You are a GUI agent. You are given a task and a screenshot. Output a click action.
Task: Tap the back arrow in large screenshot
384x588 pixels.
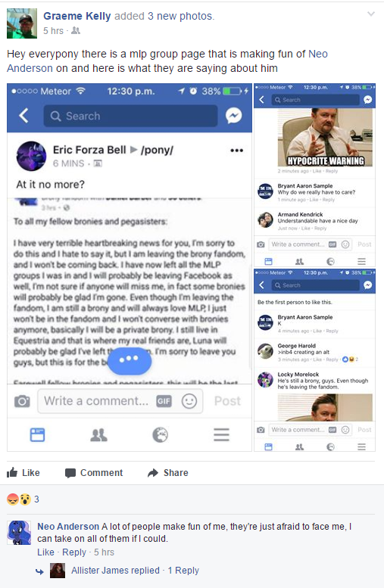[23, 116]
